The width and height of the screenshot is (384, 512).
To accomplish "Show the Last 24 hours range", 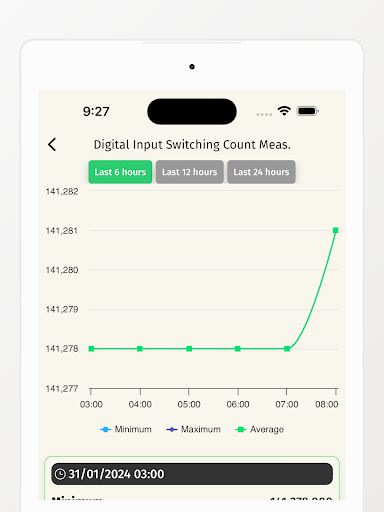I will 261,172.
